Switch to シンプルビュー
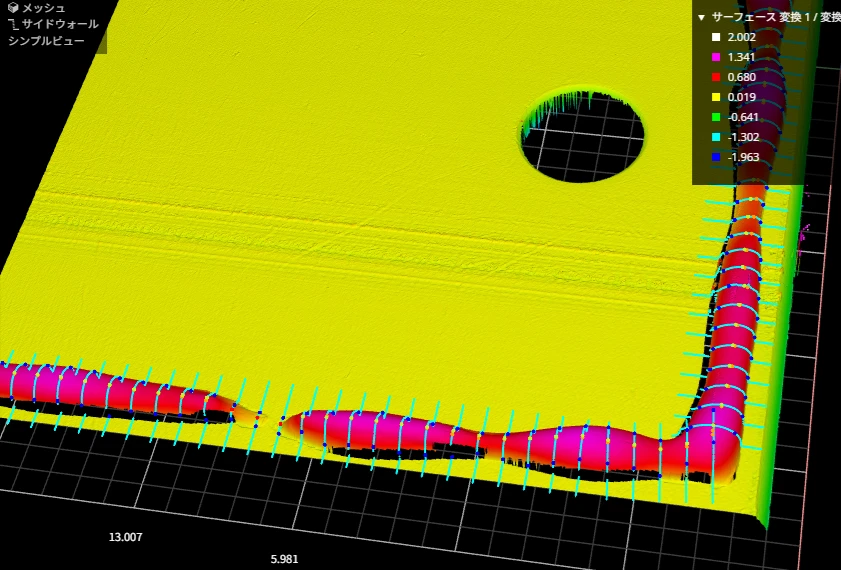This screenshot has width=841, height=570. (x=46, y=41)
